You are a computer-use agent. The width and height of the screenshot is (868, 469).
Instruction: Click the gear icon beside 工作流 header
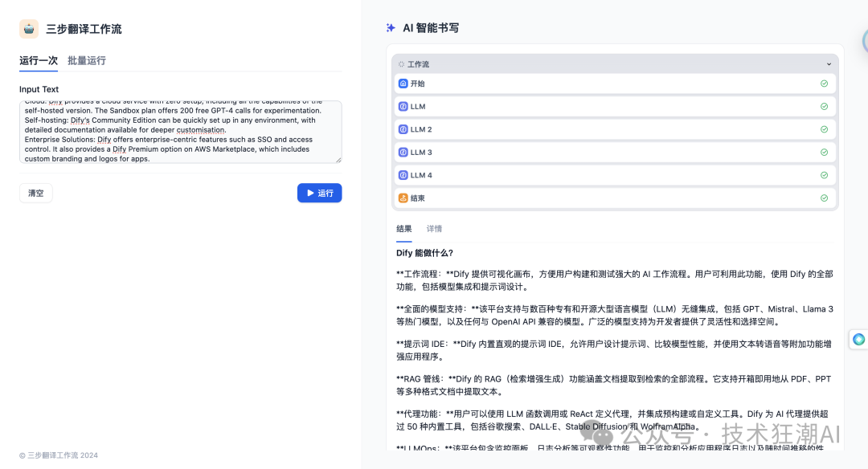[x=401, y=64]
